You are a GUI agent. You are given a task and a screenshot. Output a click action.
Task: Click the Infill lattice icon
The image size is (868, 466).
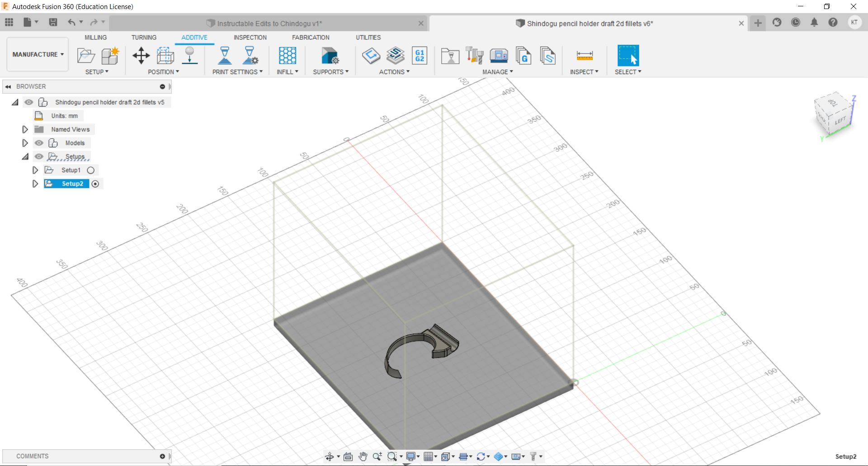point(288,56)
